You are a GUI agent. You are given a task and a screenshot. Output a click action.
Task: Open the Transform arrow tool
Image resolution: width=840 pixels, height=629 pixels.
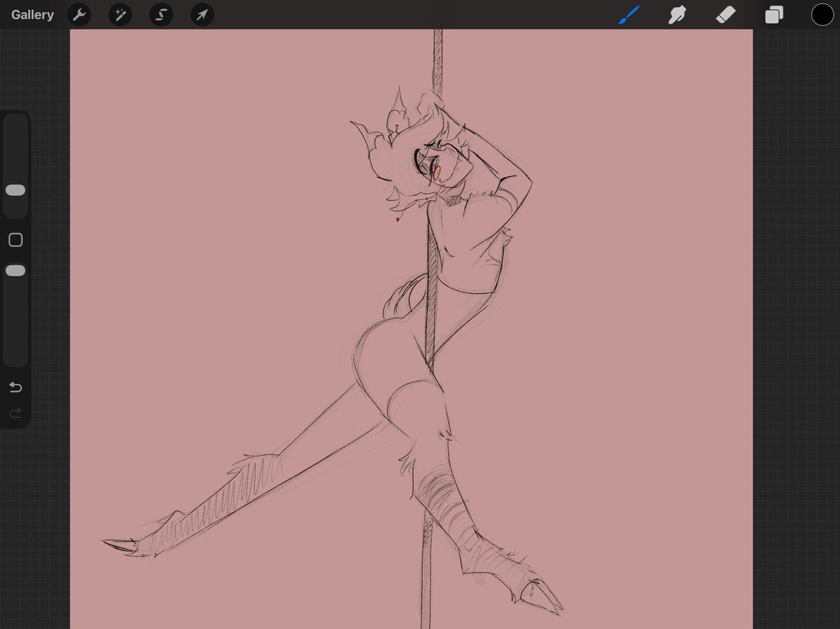click(202, 14)
